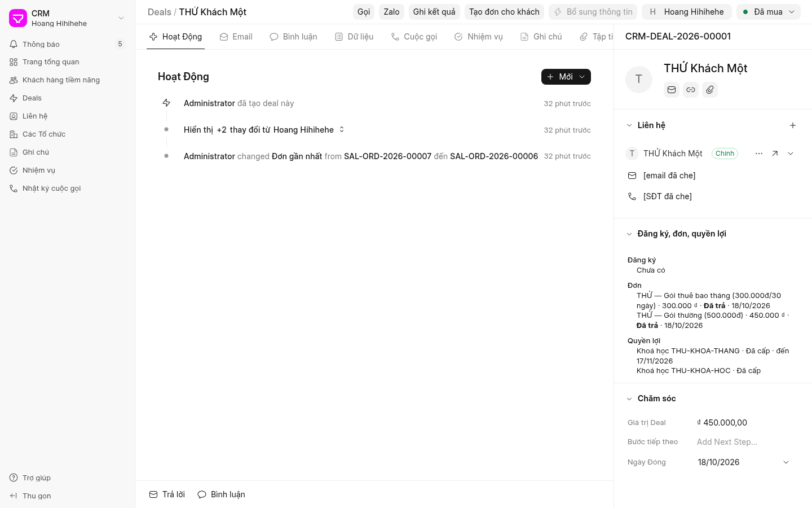This screenshot has width=812, height=508.
Task: Click Trả lời at the bottom
Action: click(x=167, y=494)
